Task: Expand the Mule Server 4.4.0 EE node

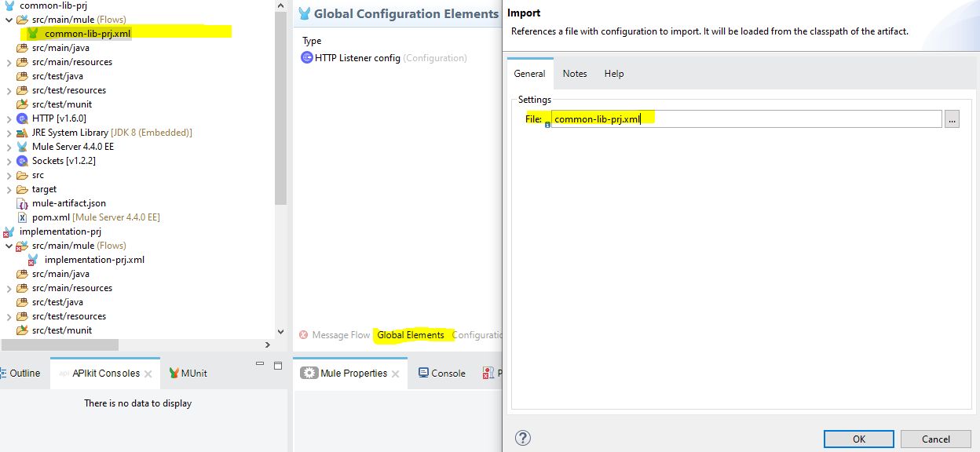Action: 9,147
